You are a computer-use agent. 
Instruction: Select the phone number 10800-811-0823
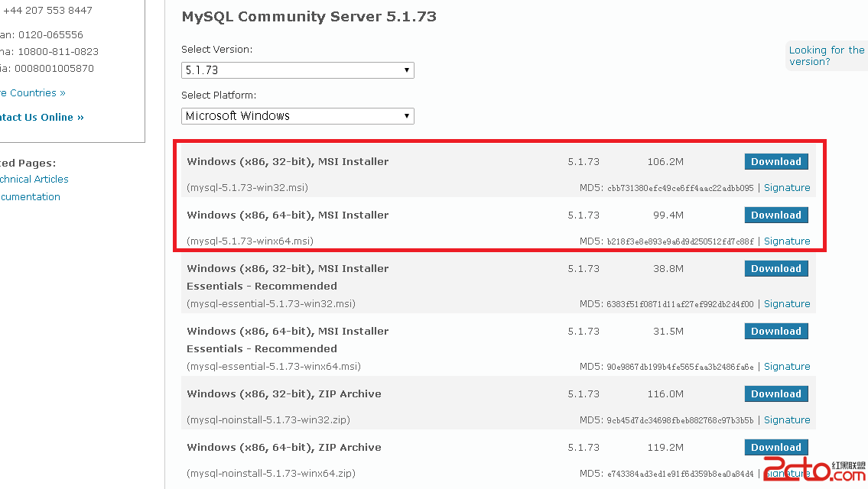[x=58, y=52]
